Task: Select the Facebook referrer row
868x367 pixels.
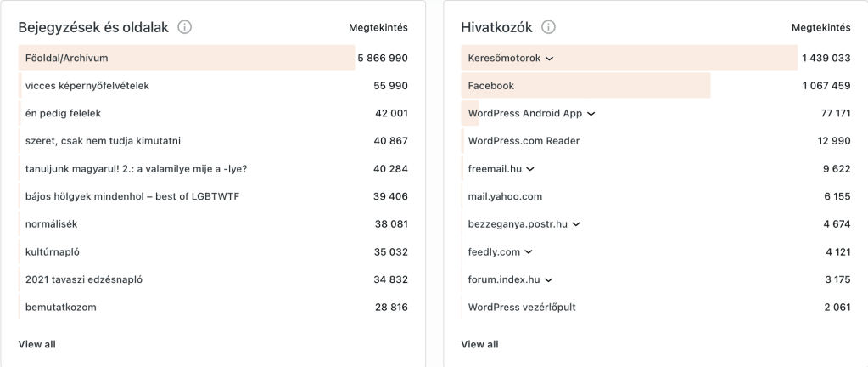Action: click(490, 86)
